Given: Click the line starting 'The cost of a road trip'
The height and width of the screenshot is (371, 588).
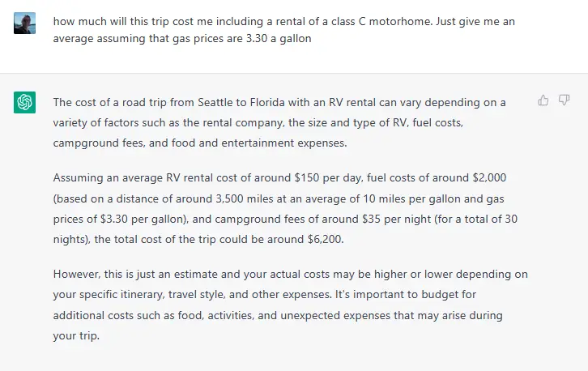Looking at the screenshot, I should [x=279, y=102].
